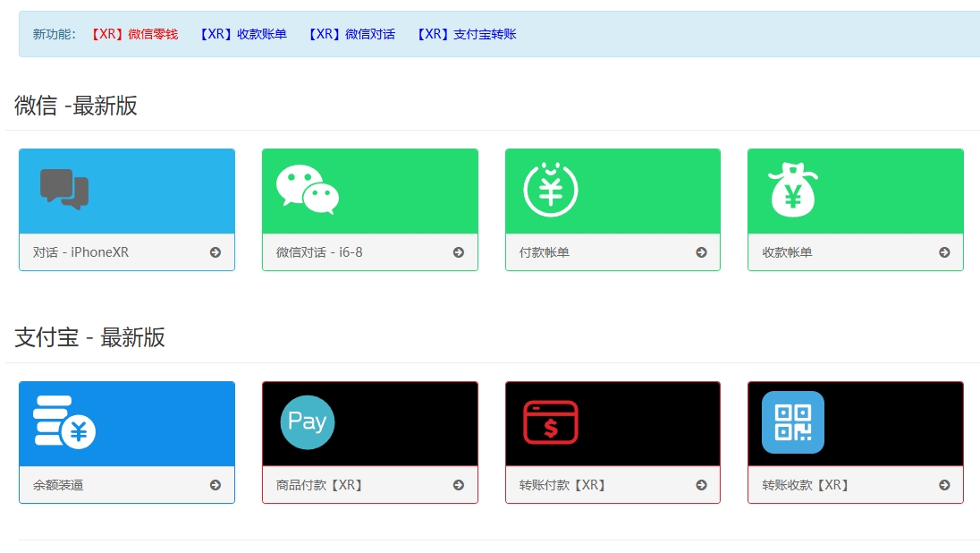Viewport: 980px width, 553px height.
Task: Open the red 【XR】微信零钱 link
Action: (135, 34)
